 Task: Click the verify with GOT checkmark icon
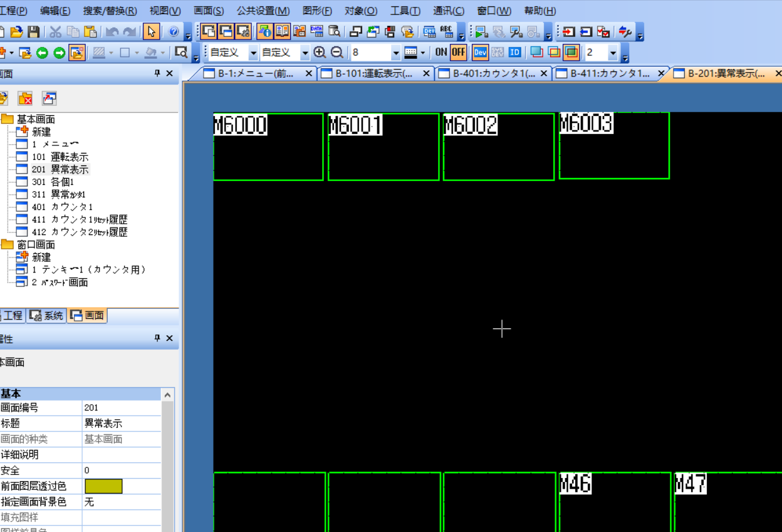coord(603,31)
